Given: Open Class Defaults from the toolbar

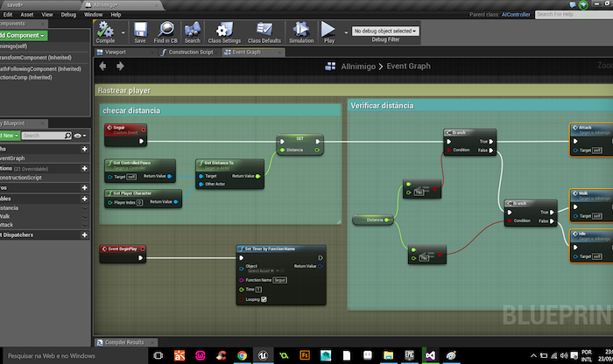Looking at the screenshot, I should 264,31.
